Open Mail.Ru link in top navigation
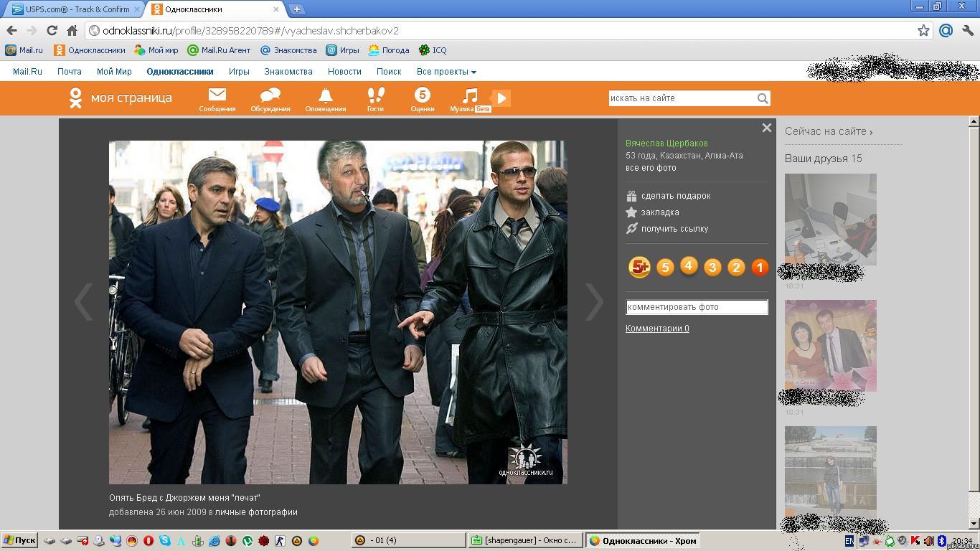The height and width of the screenshot is (551, 980). tap(27, 72)
